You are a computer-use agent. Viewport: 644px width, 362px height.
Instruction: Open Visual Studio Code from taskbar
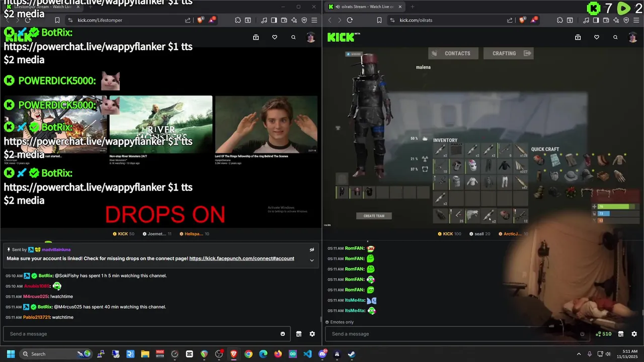(307, 354)
